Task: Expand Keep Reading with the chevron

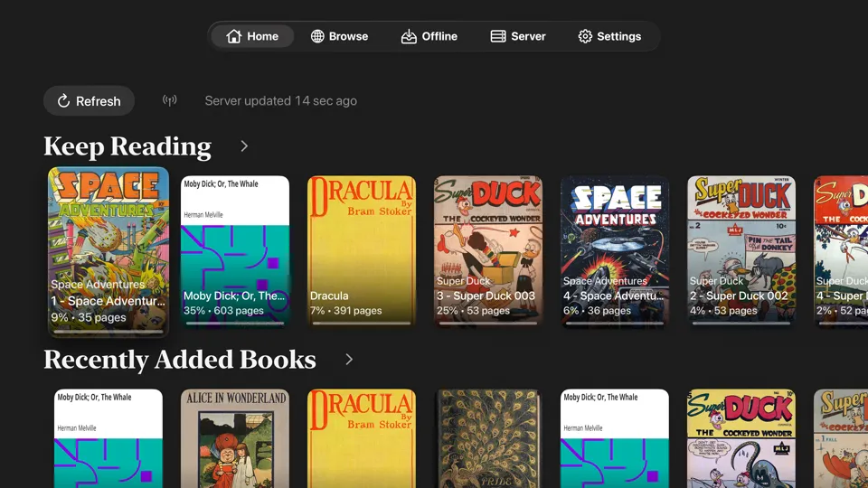Action: click(244, 146)
